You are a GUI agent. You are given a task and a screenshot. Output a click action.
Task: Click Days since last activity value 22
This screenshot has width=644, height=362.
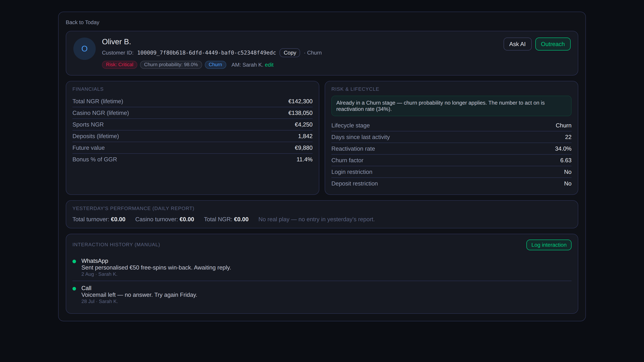point(568,137)
